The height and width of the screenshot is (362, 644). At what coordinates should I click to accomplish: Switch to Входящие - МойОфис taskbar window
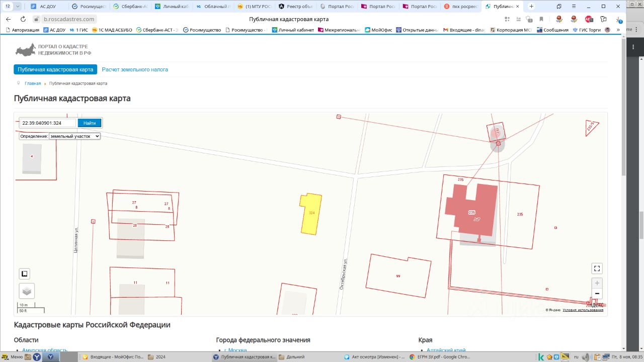coord(112,357)
